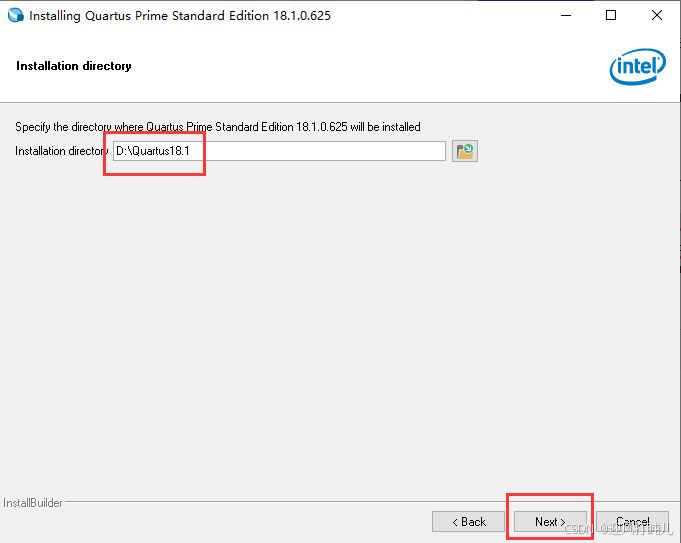The image size is (681, 543).
Task: Click the folder browse icon button
Action: tap(465, 151)
